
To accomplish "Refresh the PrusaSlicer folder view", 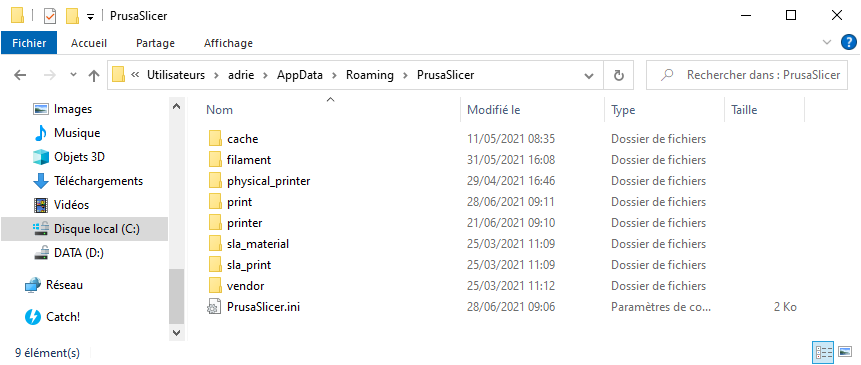I will 619,76.
